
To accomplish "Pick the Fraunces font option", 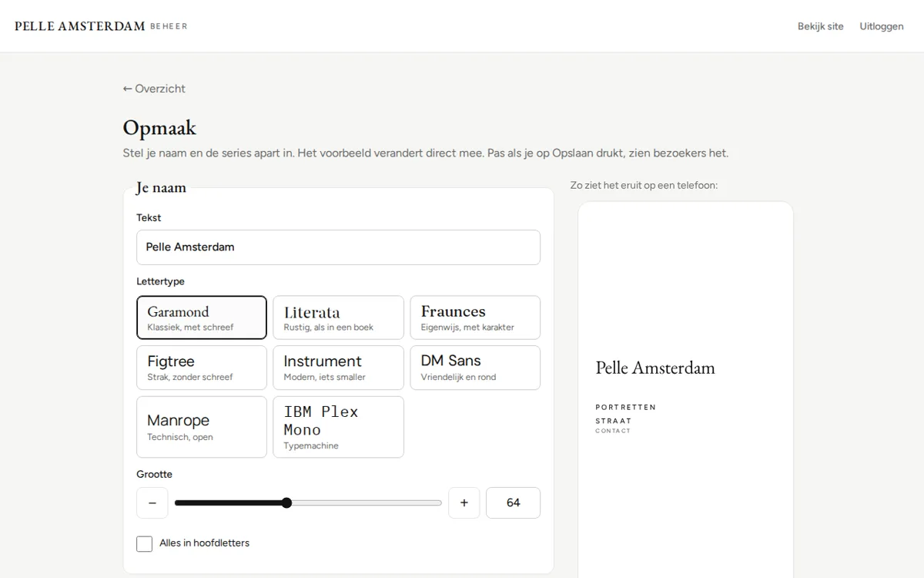I will point(475,318).
